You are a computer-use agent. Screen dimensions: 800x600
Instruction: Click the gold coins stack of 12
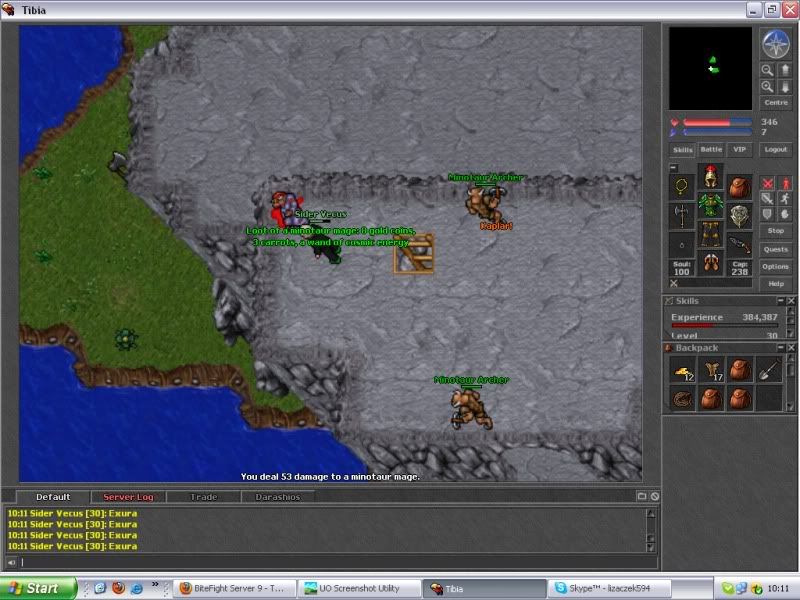coord(683,371)
